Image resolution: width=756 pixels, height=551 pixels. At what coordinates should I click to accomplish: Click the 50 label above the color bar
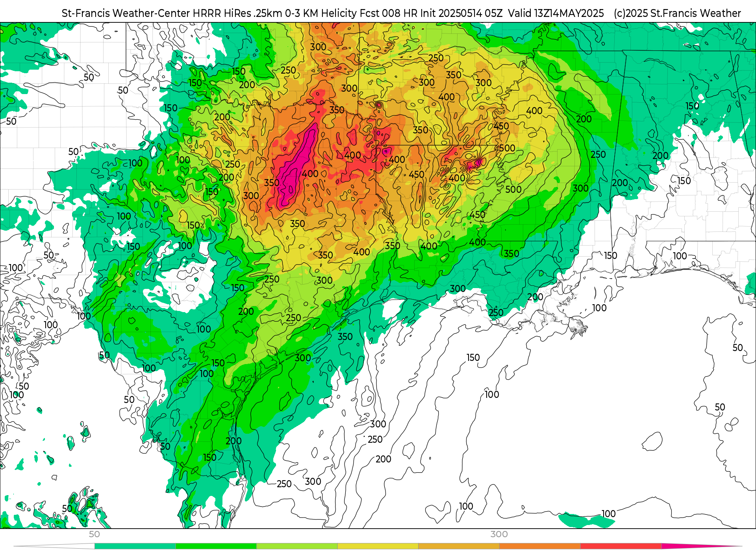[x=94, y=534]
